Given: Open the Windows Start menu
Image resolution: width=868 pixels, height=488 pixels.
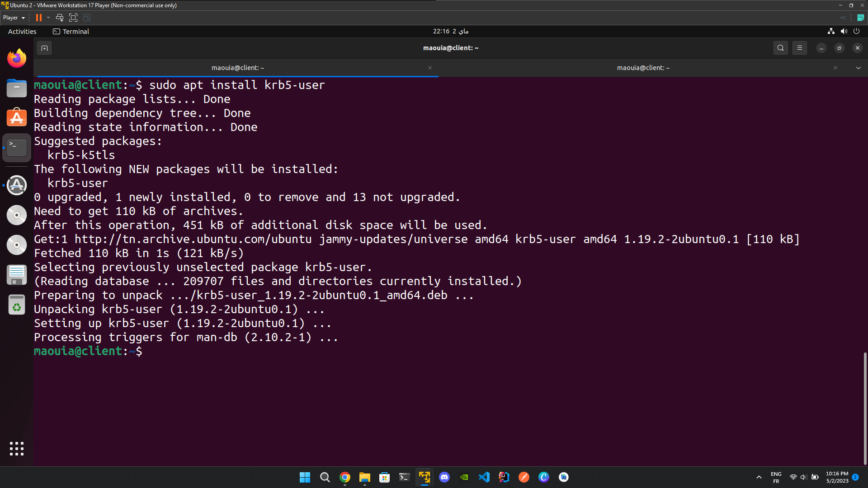Looking at the screenshot, I should (x=305, y=477).
